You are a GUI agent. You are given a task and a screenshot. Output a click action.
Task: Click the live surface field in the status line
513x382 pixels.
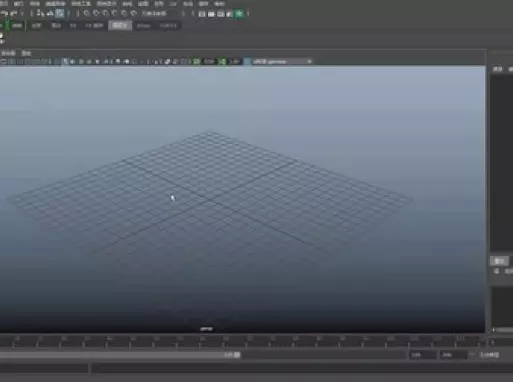tap(154, 14)
